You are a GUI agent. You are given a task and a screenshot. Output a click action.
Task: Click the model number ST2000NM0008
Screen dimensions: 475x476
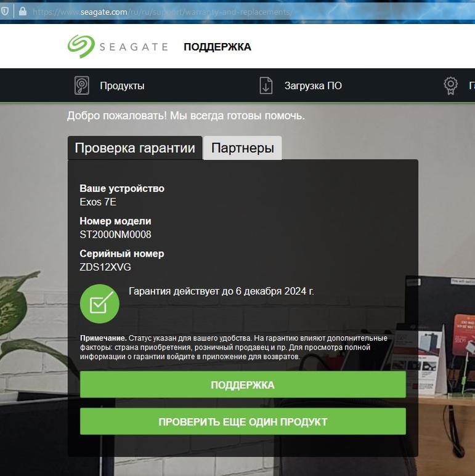(115, 235)
